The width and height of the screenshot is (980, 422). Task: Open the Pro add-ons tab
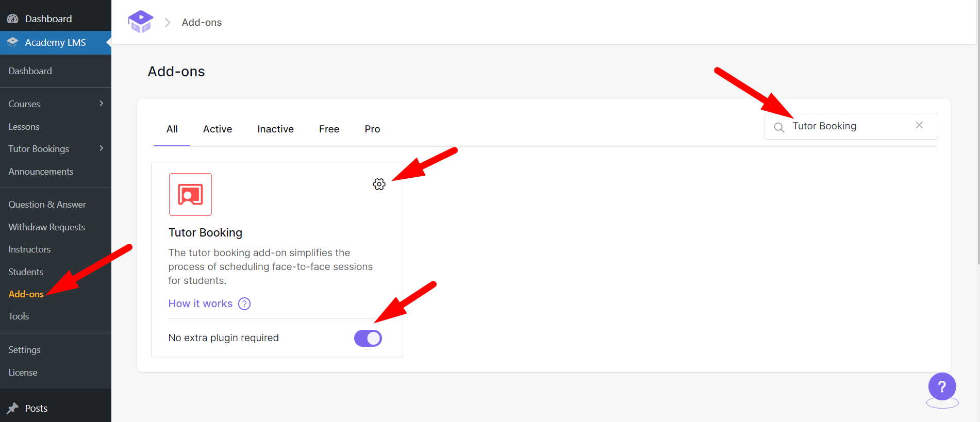[372, 129]
